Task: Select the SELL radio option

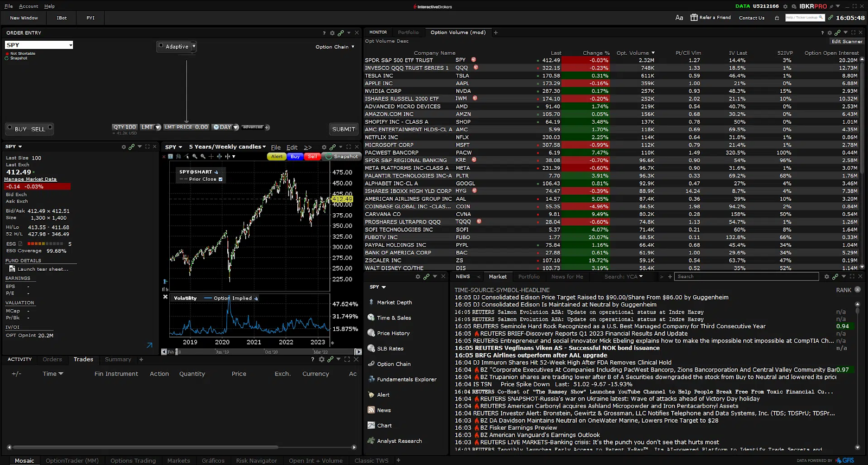Action: (x=50, y=128)
